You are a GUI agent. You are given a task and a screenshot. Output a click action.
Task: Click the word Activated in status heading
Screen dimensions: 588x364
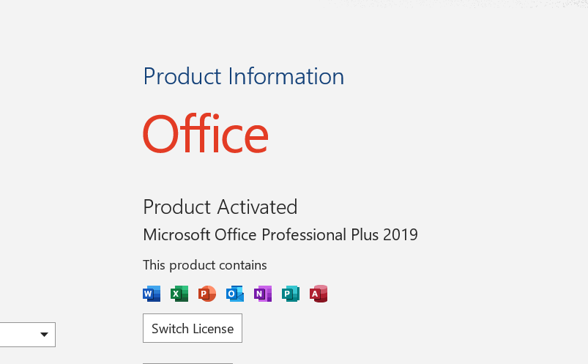(257, 207)
